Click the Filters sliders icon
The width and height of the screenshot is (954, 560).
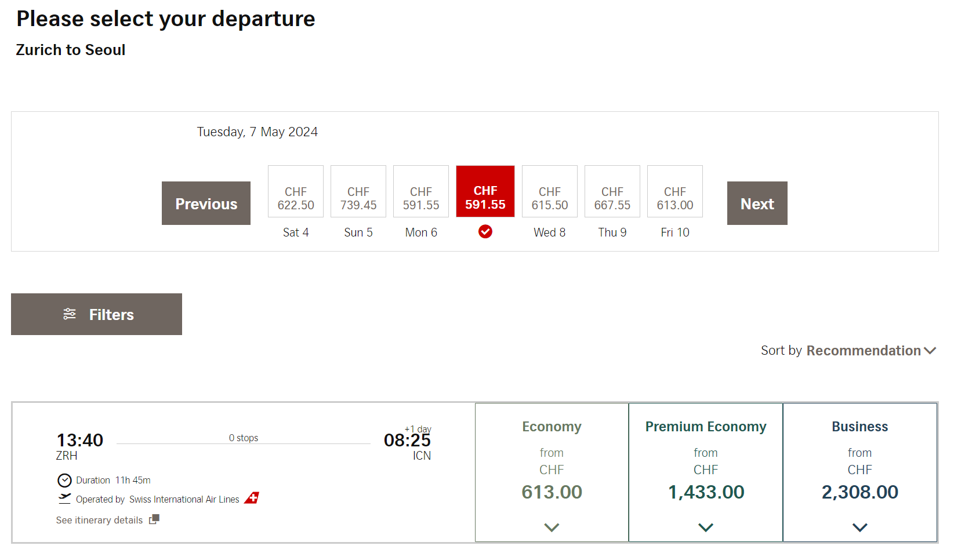coord(70,314)
